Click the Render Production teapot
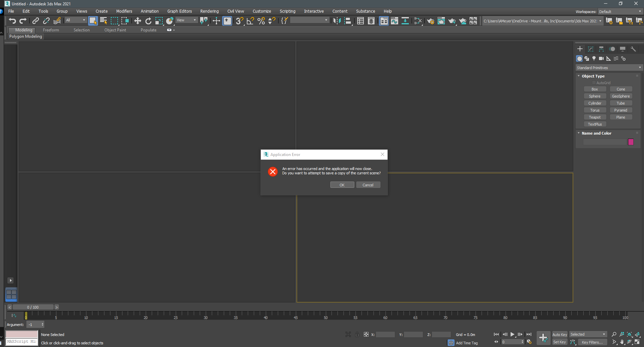The height and width of the screenshot is (347, 644). coord(452,21)
